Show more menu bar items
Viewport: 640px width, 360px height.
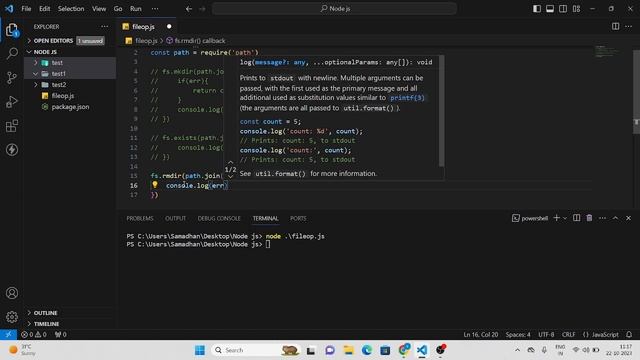point(155,9)
